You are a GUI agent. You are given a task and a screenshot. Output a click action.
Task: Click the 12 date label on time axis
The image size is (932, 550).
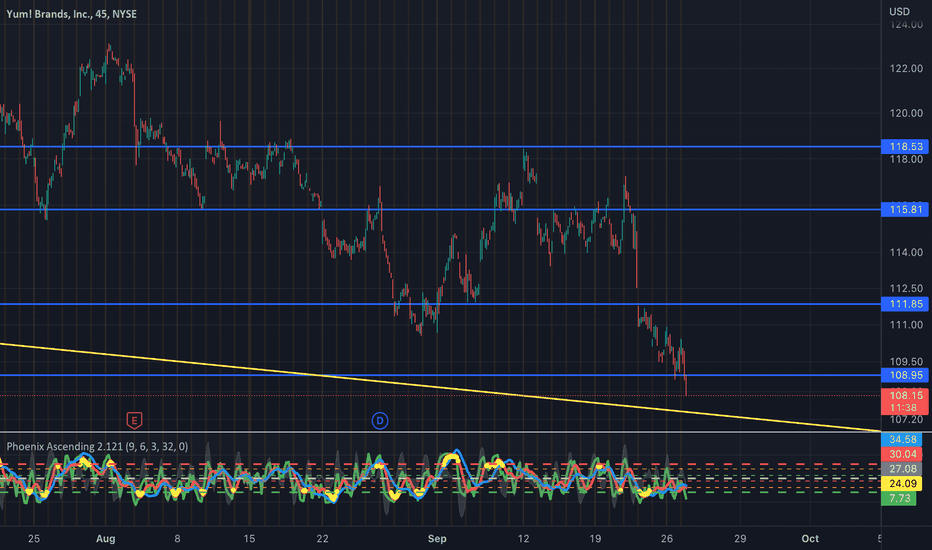click(x=523, y=539)
